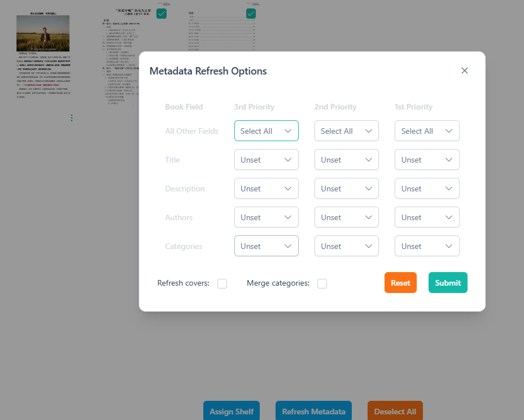Open All Other Fields 3rd Priority dropdown

(267, 130)
